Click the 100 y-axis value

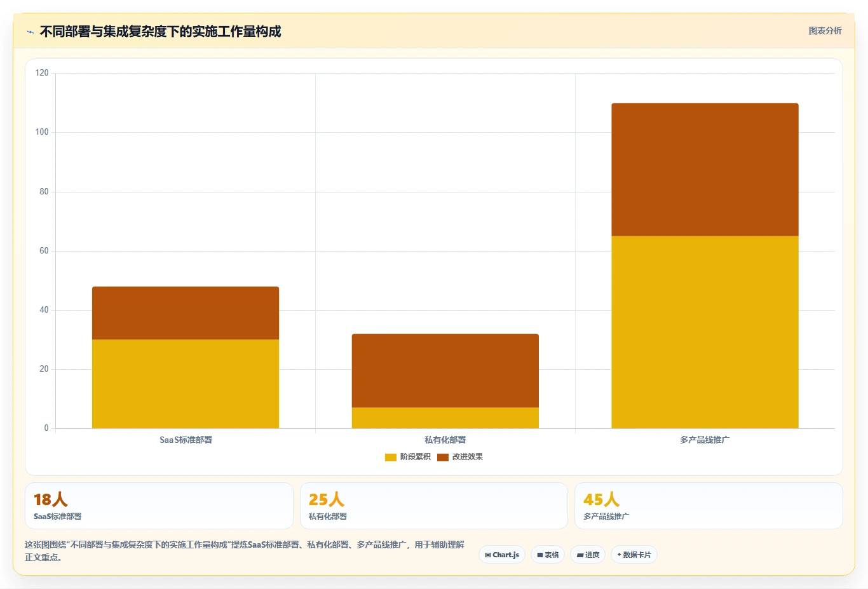pos(42,132)
